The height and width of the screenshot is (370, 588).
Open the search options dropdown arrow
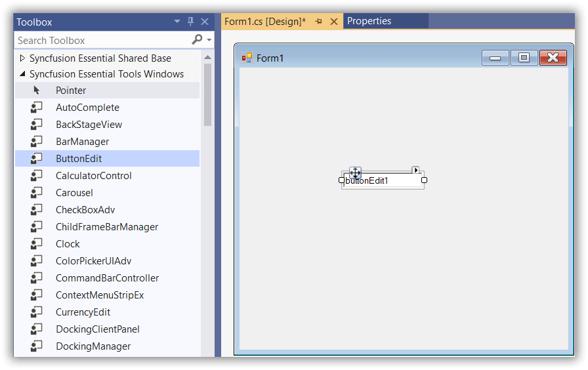209,40
